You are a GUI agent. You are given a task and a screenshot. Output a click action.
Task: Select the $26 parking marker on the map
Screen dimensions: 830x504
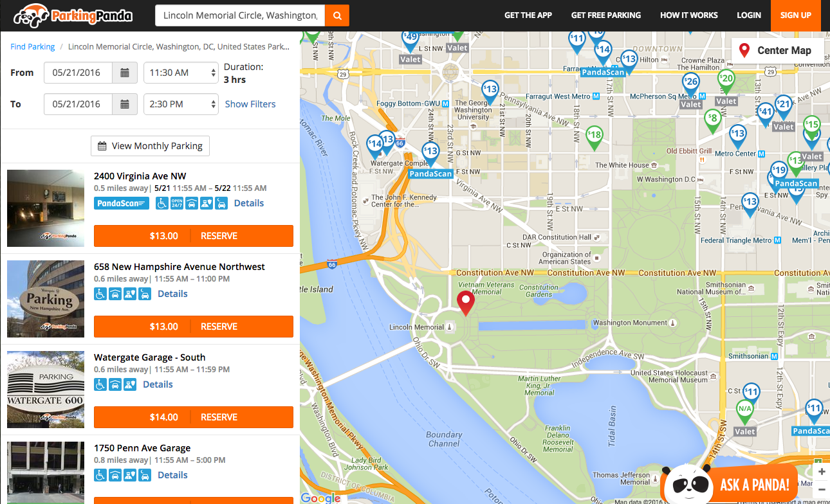[691, 84]
